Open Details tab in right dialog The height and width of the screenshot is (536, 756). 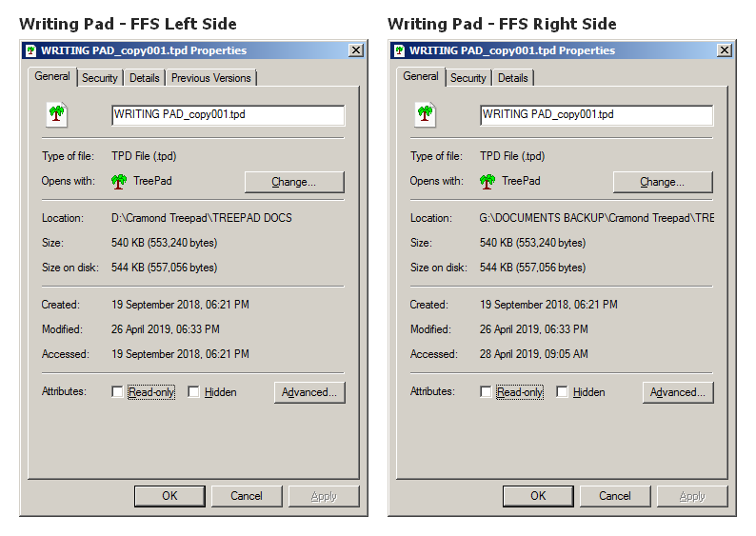pos(512,78)
